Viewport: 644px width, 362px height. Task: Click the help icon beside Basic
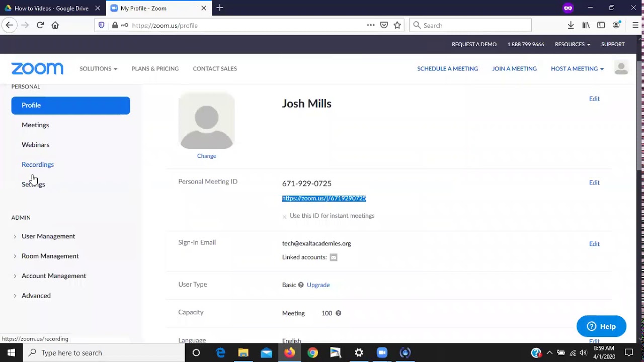click(301, 285)
